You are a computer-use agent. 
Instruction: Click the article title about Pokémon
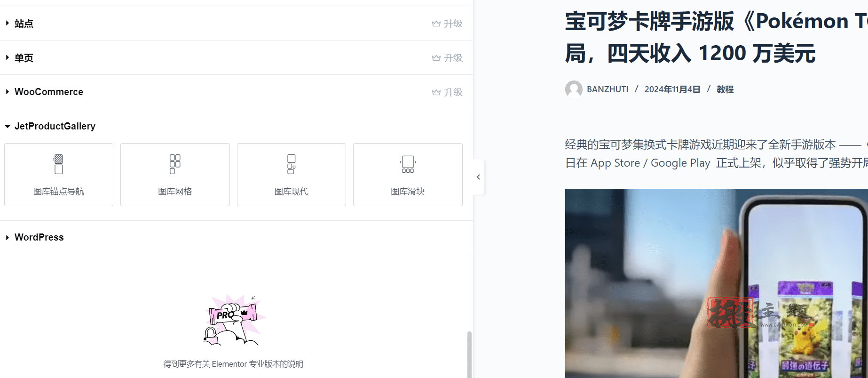pos(716,37)
